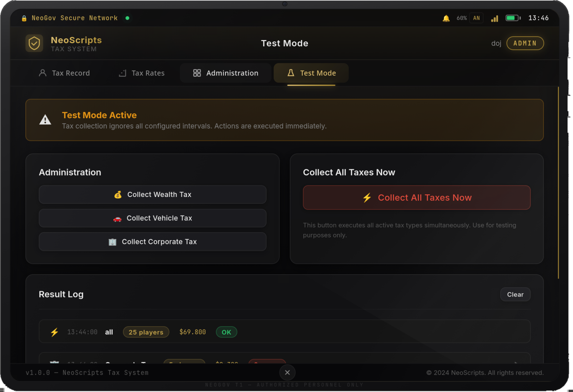Click the green network status dot

[x=127, y=18]
